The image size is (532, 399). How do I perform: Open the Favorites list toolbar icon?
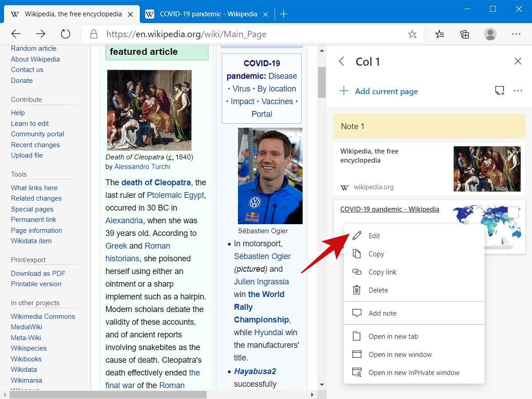(439, 34)
